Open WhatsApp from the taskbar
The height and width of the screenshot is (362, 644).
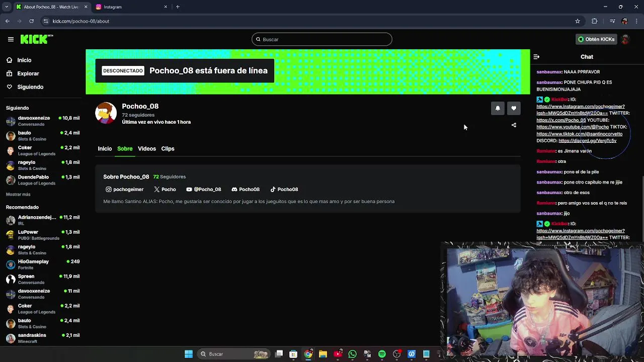pyautogui.click(x=352, y=354)
